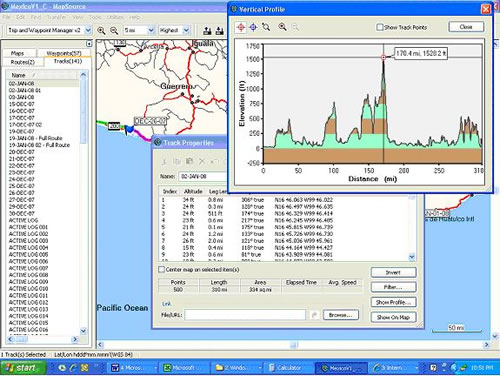This screenshot has width=500, height=376.
Task: Click the track list horizontal scrollbar right arrow
Action: [75, 339]
